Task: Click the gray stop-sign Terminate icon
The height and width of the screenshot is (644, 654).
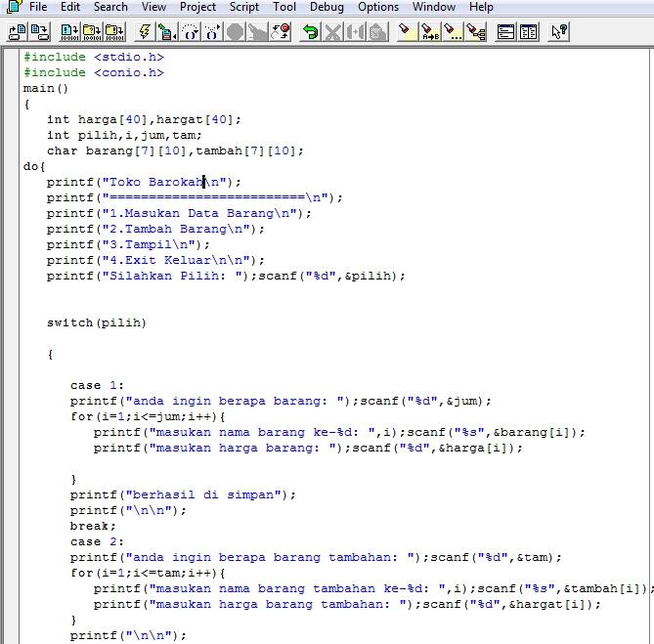Action: tap(235, 31)
